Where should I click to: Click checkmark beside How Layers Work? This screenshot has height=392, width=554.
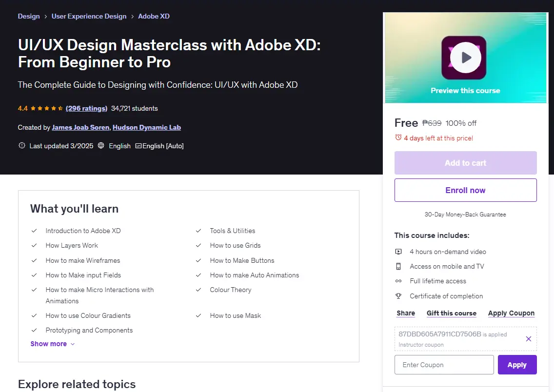(x=34, y=245)
